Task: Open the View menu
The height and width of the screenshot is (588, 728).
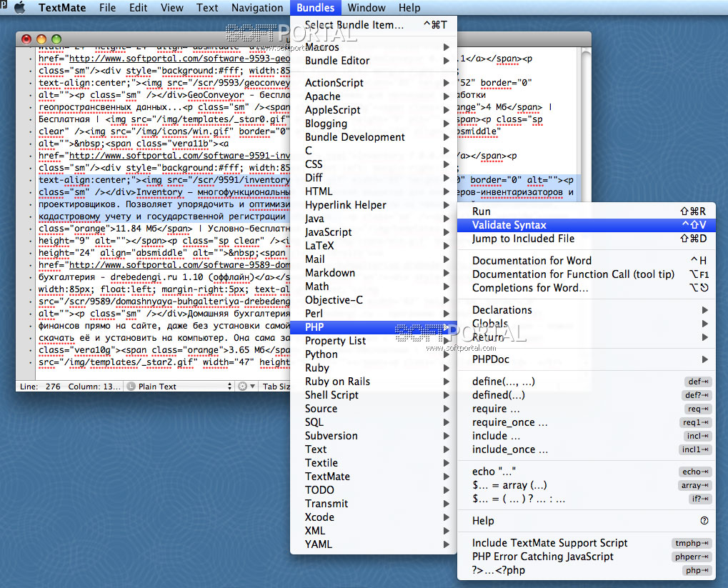Action: pyautogui.click(x=171, y=8)
